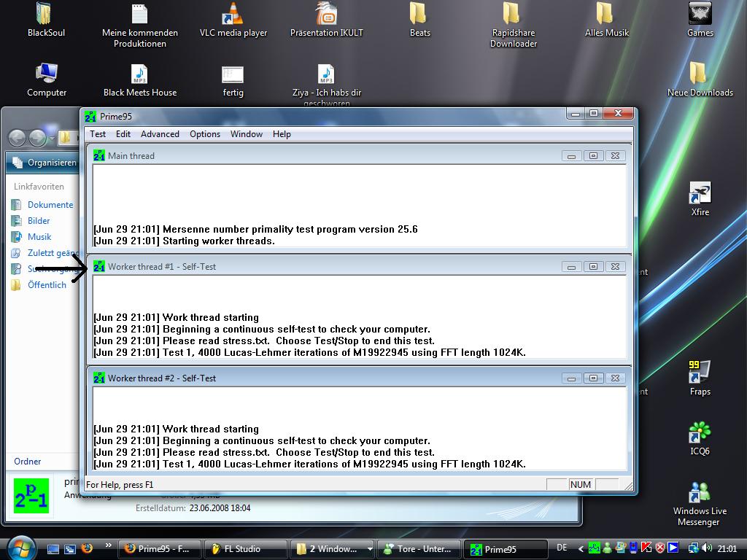Select the Ziya - Ich habs dir MP3
The height and width of the screenshot is (560, 747).
[326, 85]
